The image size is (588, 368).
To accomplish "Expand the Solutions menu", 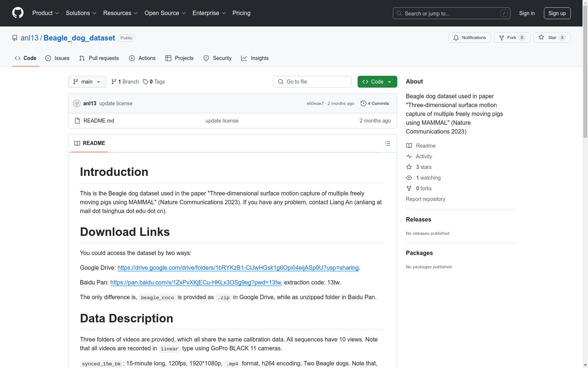I will click(x=81, y=13).
